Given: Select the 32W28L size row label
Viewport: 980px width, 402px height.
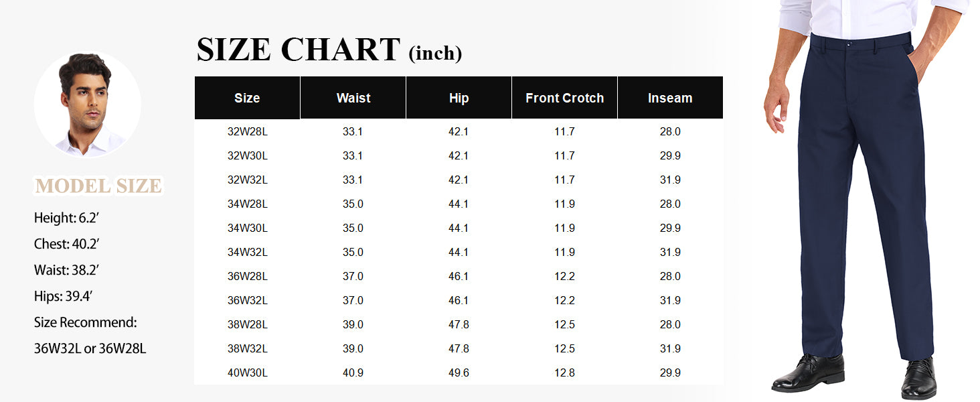Looking at the screenshot, I should pos(247,131).
